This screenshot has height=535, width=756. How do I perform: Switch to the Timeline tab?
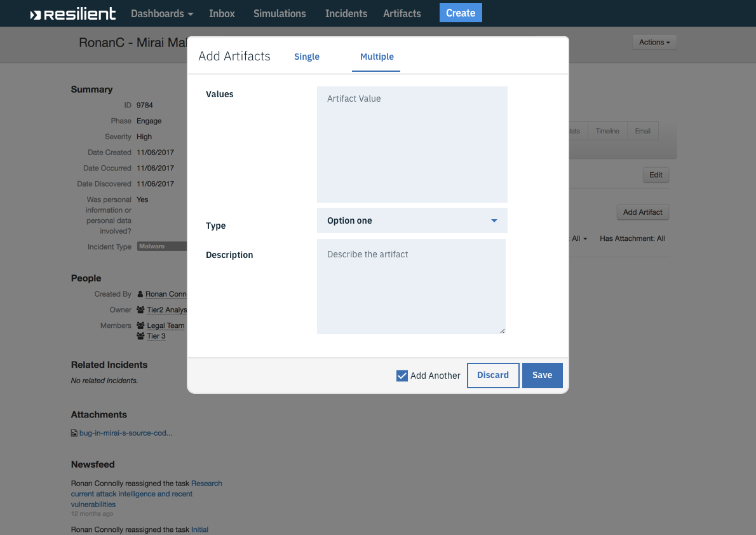coord(607,132)
